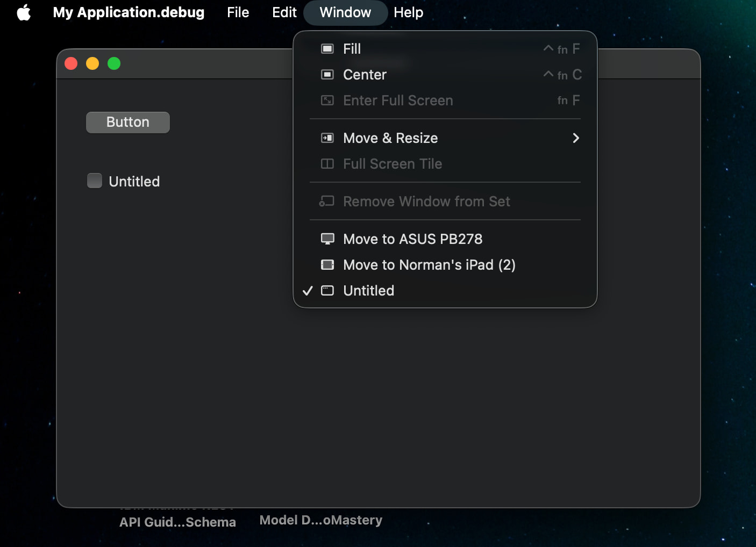Click the Untitled window icon in menu
The width and height of the screenshot is (756, 547).
click(327, 291)
